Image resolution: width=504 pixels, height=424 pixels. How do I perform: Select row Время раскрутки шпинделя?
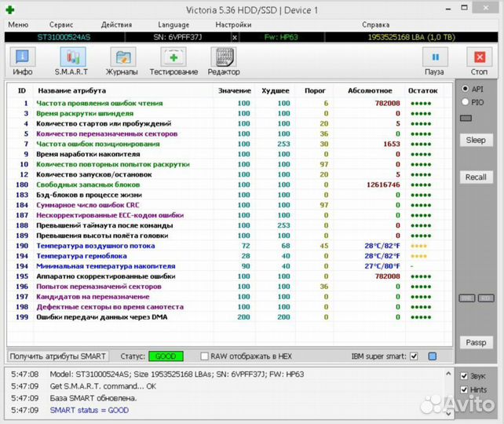pos(229,114)
